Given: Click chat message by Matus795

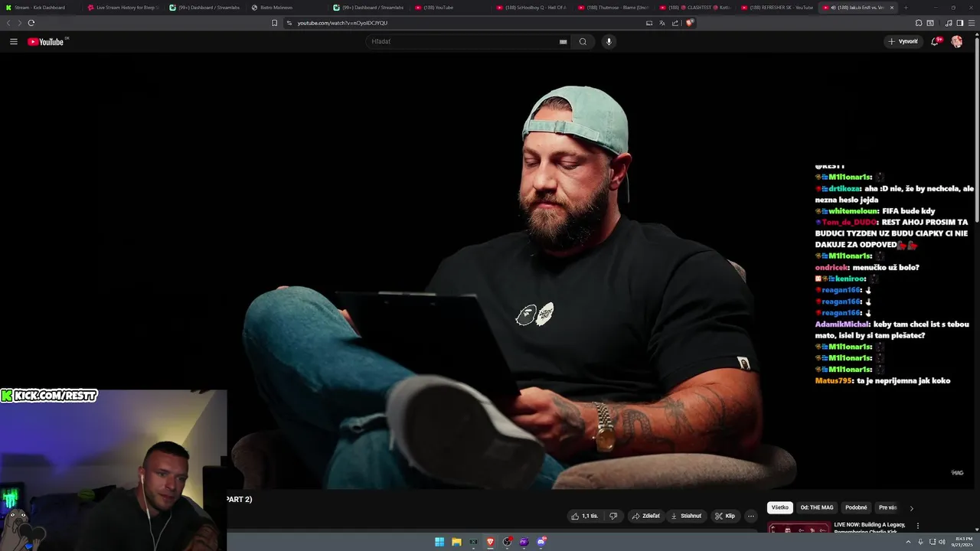Looking at the screenshot, I should pyautogui.click(x=883, y=380).
